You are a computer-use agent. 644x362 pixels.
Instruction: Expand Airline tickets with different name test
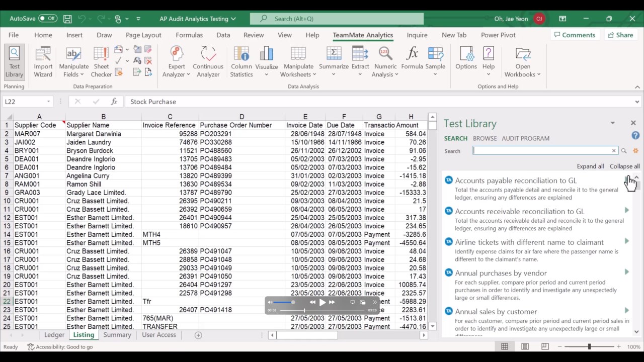tap(627, 241)
